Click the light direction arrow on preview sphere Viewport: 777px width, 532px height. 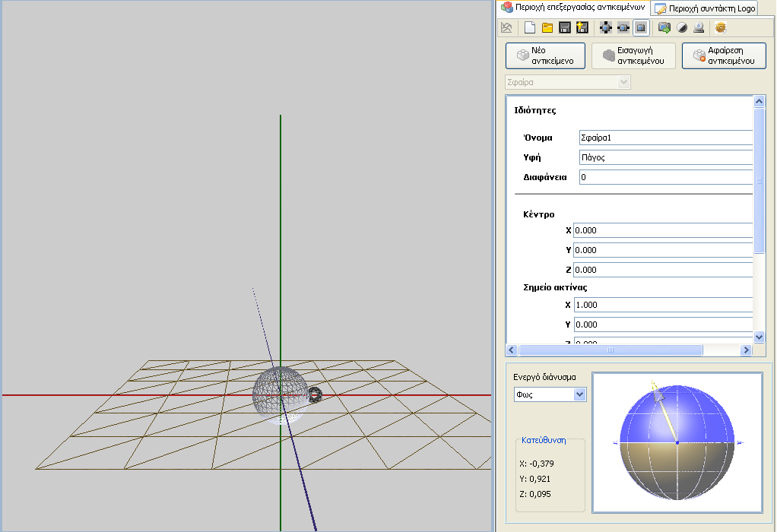[x=664, y=411]
